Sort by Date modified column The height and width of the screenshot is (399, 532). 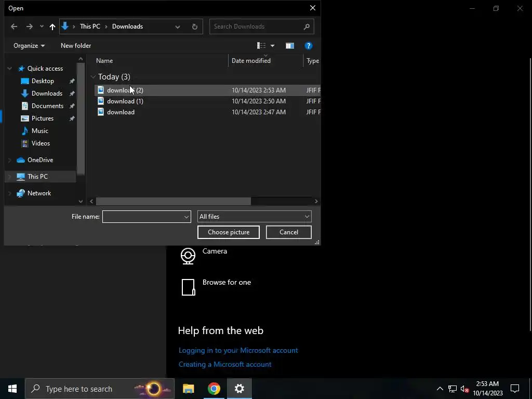coord(251,61)
